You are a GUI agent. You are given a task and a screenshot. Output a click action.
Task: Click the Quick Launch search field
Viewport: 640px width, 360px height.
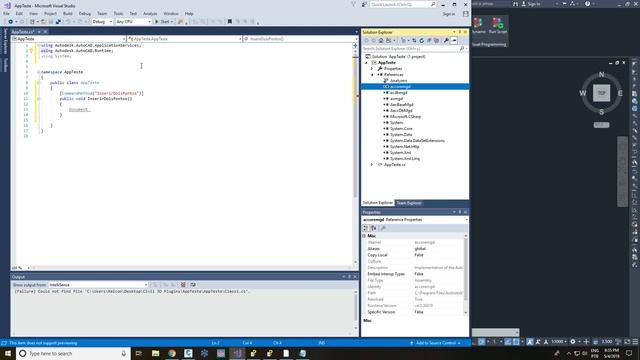[403, 4]
